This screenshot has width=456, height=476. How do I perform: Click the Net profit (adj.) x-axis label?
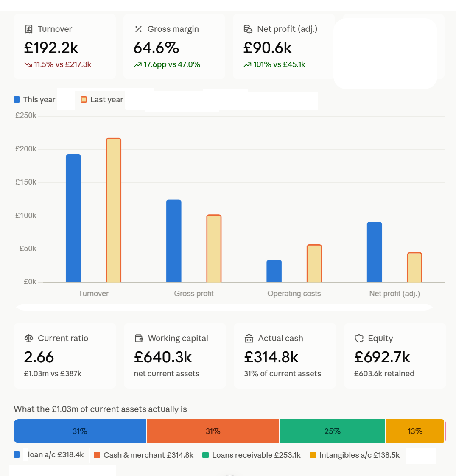(x=394, y=294)
